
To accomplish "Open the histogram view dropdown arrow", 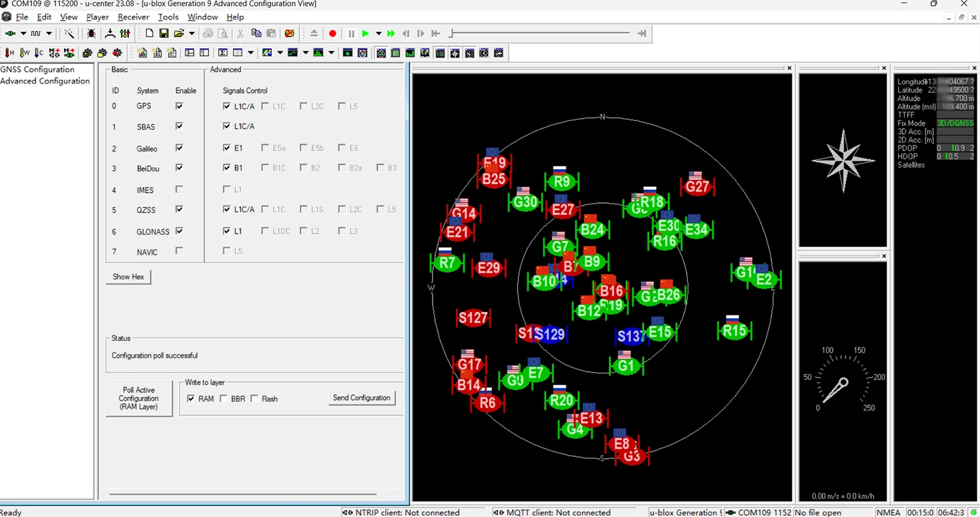I will pos(331,53).
